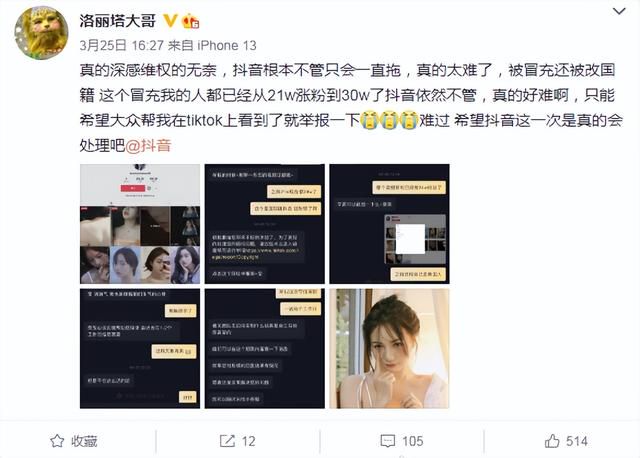Screen dimensions: 640x458
Task: Open the fifth chat screenshot thumbnail
Action: tap(264, 349)
